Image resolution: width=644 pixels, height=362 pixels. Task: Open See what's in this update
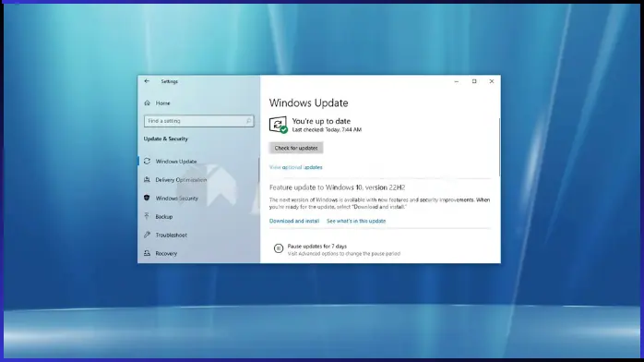point(356,221)
